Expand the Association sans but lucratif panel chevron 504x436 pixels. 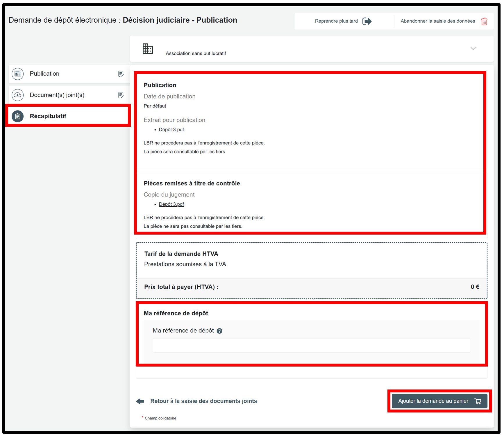[473, 49]
